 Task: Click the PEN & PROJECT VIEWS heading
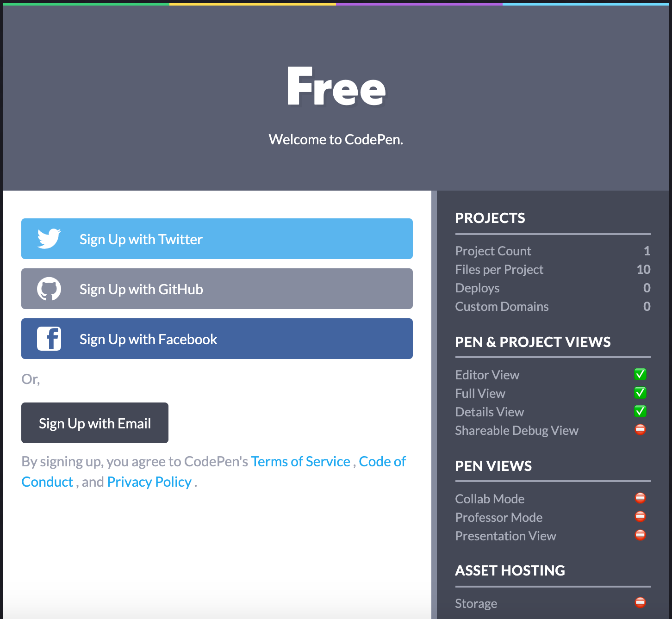point(533,342)
